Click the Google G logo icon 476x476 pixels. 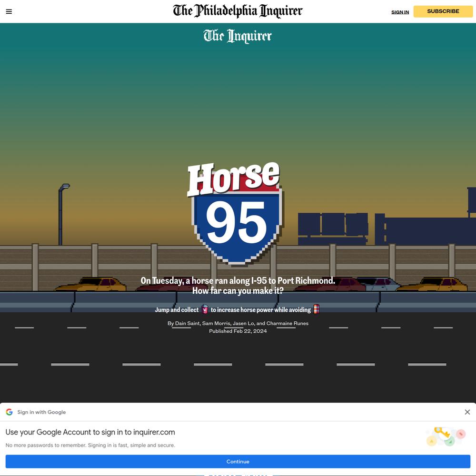[x=10, y=412]
